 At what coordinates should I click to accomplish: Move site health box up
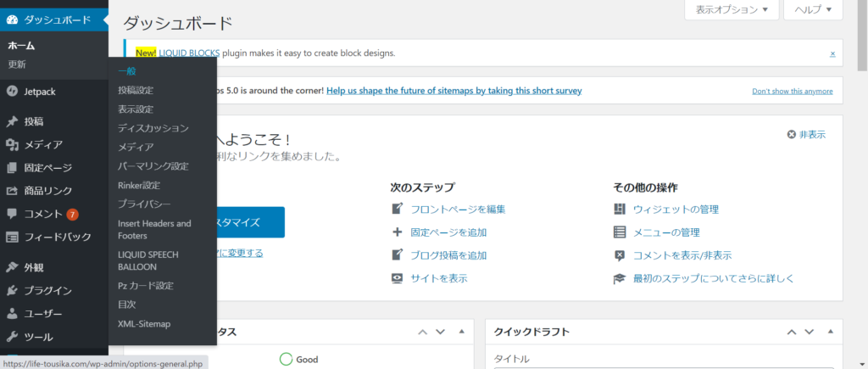coord(422,332)
